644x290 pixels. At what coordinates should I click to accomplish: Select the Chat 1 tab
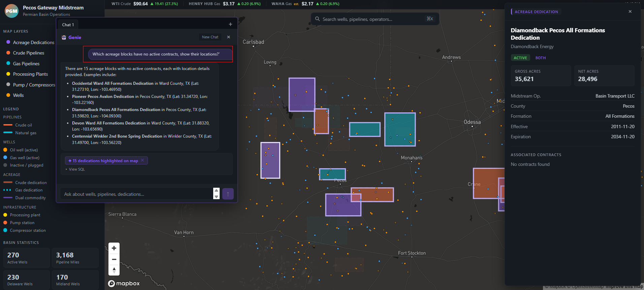(68, 25)
